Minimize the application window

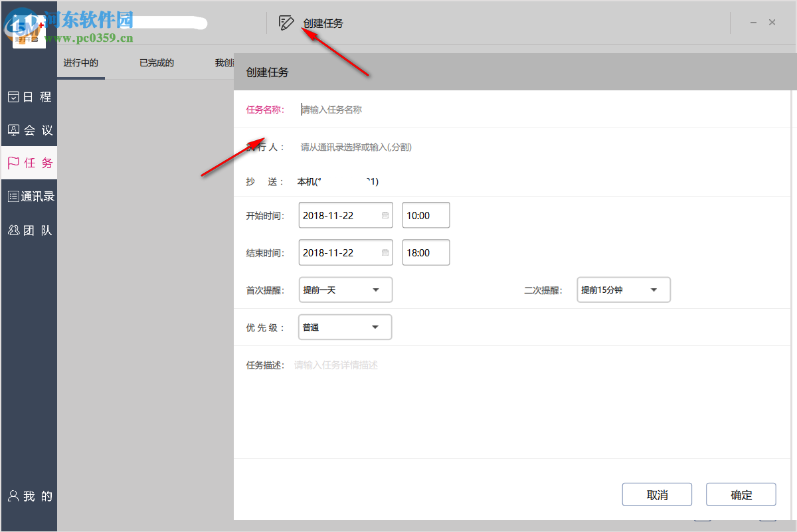(x=753, y=23)
